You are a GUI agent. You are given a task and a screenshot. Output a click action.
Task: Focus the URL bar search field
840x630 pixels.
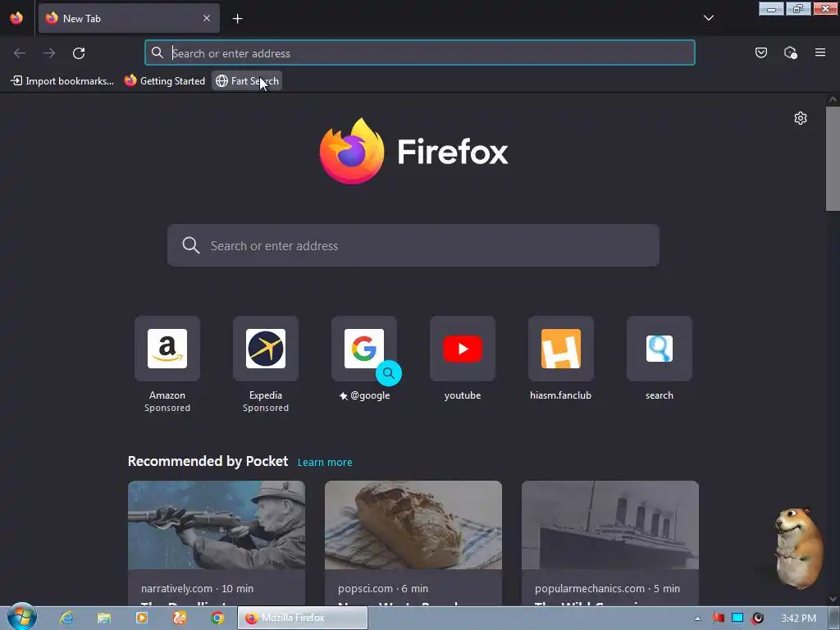tap(419, 52)
